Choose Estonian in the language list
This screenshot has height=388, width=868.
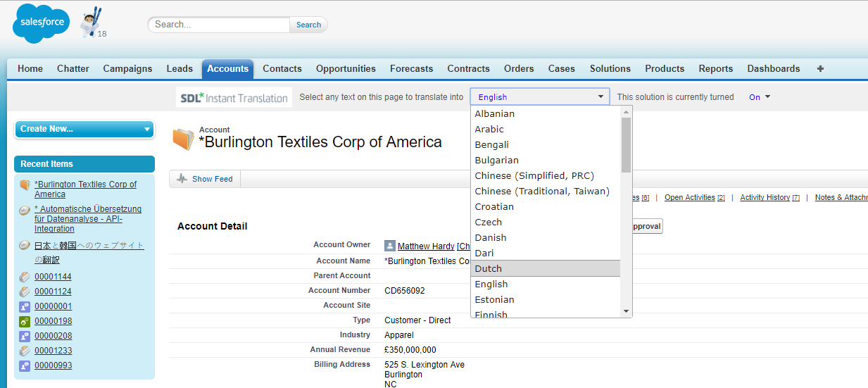pos(546,299)
